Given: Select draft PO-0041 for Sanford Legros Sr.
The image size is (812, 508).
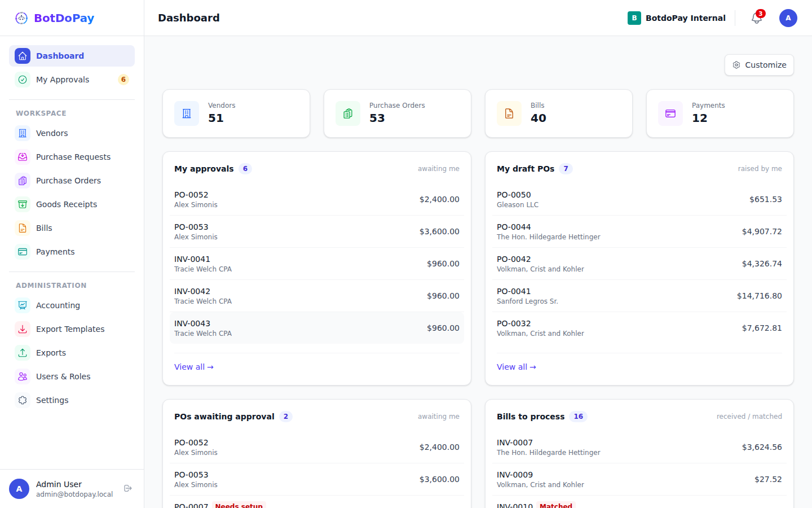Looking at the screenshot, I should (x=639, y=296).
